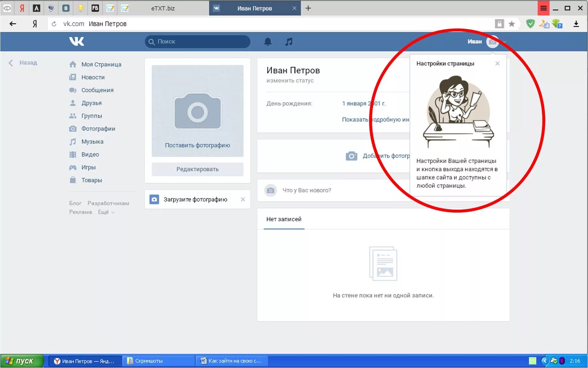This screenshot has width=588, height=368.
Task: Click Добавить фотографии camera icon
Action: coord(351,156)
